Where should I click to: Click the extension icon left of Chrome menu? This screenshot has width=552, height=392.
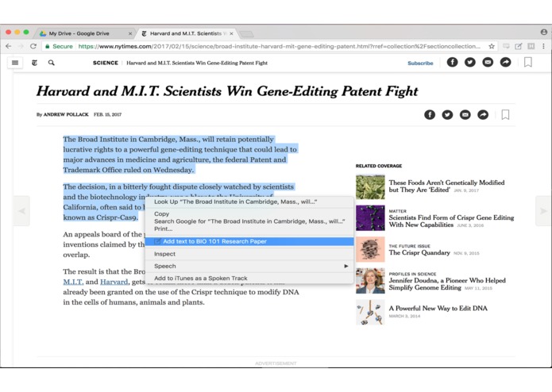click(x=531, y=46)
